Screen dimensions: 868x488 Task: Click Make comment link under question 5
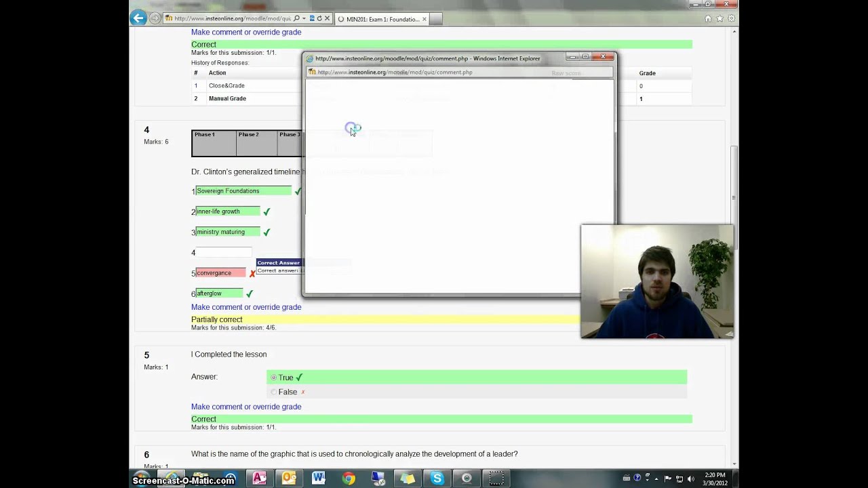tap(246, 407)
